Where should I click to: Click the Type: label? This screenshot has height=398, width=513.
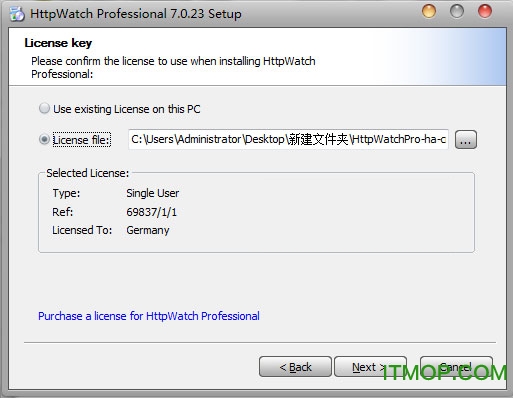pyautogui.click(x=66, y=193)
